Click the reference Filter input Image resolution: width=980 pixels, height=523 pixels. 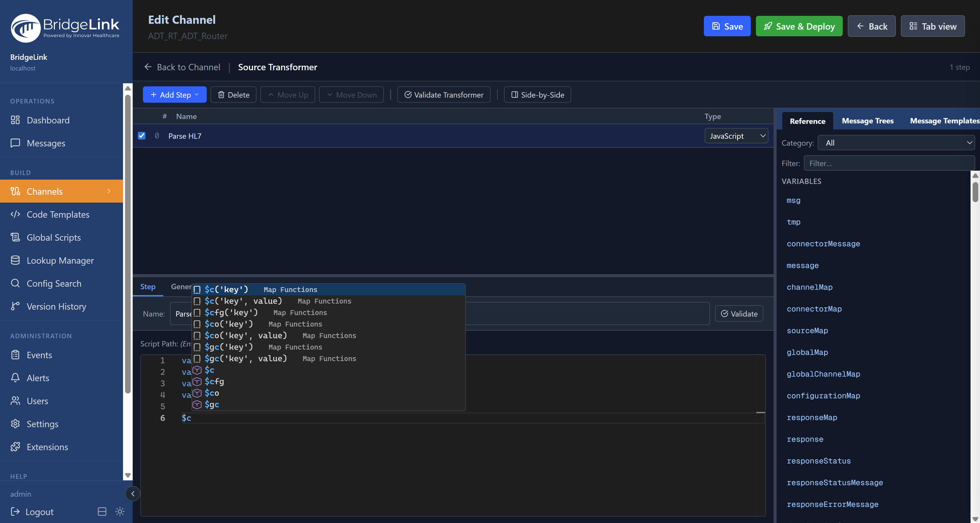coord(889,163)
